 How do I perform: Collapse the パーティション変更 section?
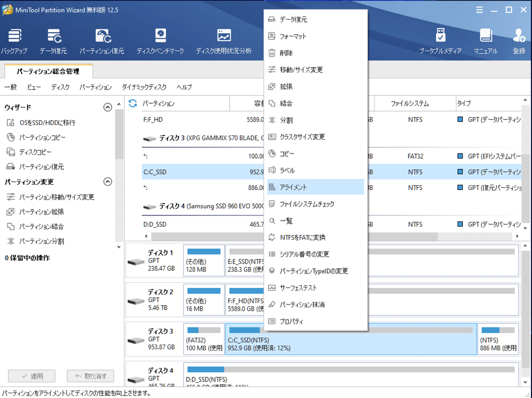(108, 182)
